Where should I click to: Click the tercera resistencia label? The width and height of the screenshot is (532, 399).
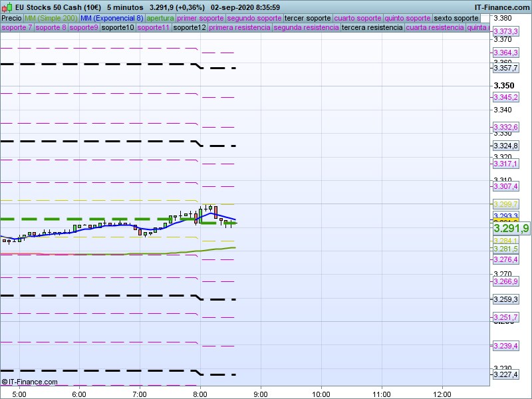click(372, 27)
